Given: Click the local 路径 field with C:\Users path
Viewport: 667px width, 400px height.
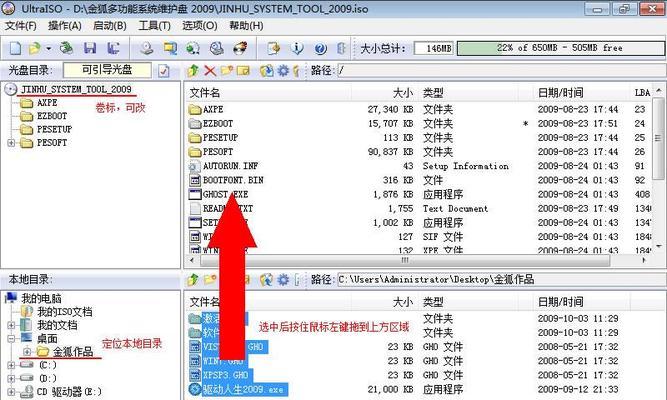Looking at the screenshot, I should (x=501, y=280).
